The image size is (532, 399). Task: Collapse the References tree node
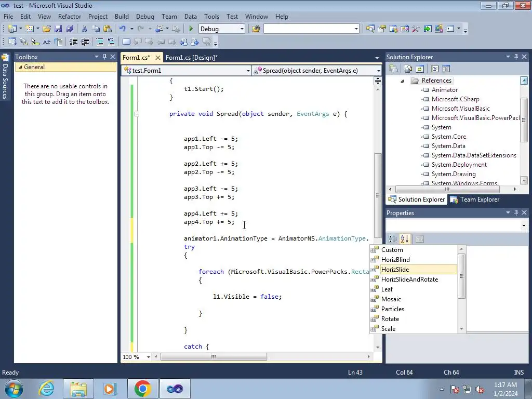tap(403, 81)
